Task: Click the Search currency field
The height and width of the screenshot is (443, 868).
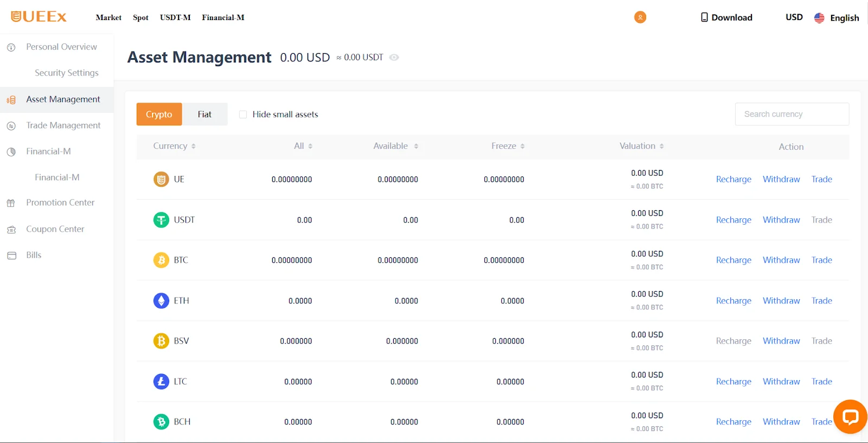Action: 792,114
